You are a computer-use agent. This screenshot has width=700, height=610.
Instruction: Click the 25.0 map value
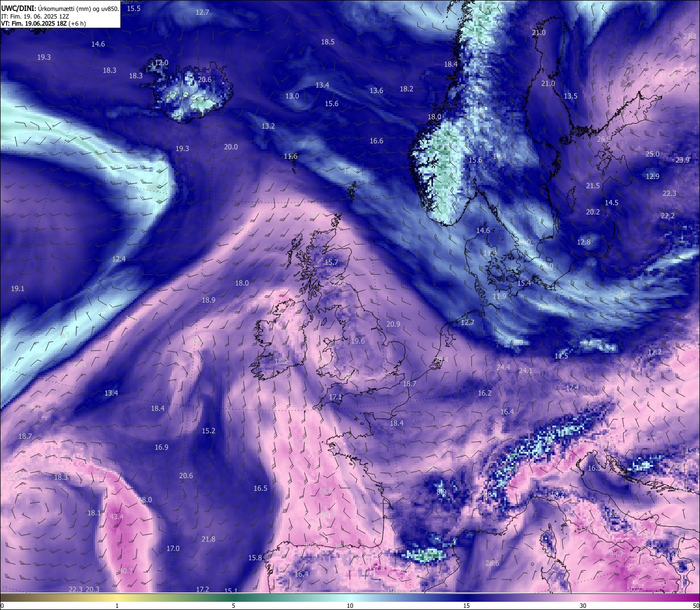[x=652, y=154]
